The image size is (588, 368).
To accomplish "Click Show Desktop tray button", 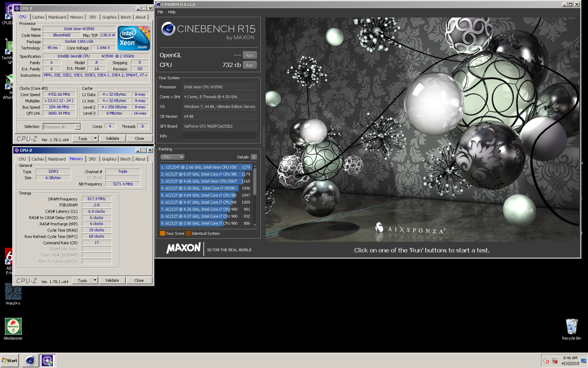I will (x=583, y=361).
